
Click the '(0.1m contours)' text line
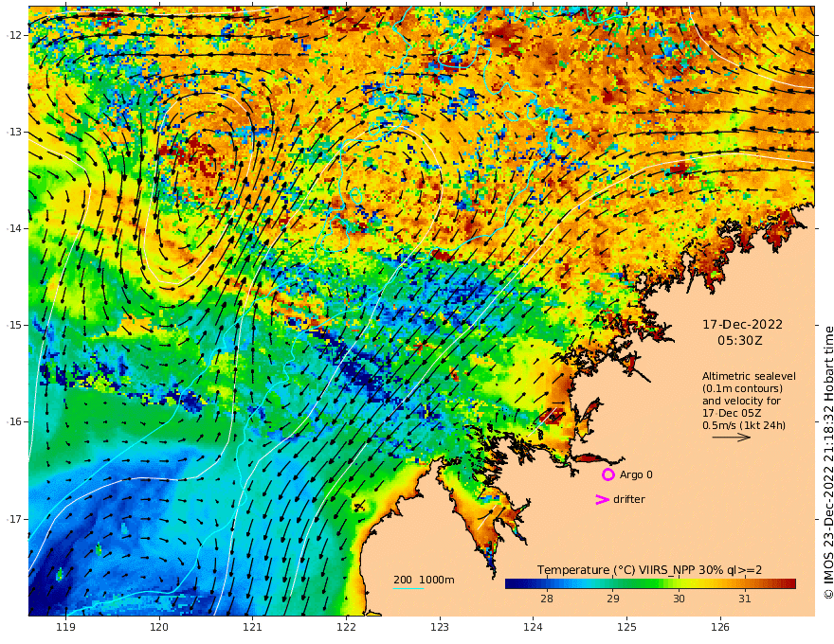coord(742,388)
